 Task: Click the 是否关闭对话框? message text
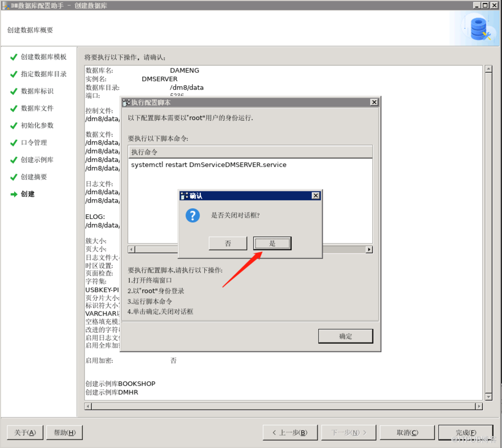[x=235, y=215]
